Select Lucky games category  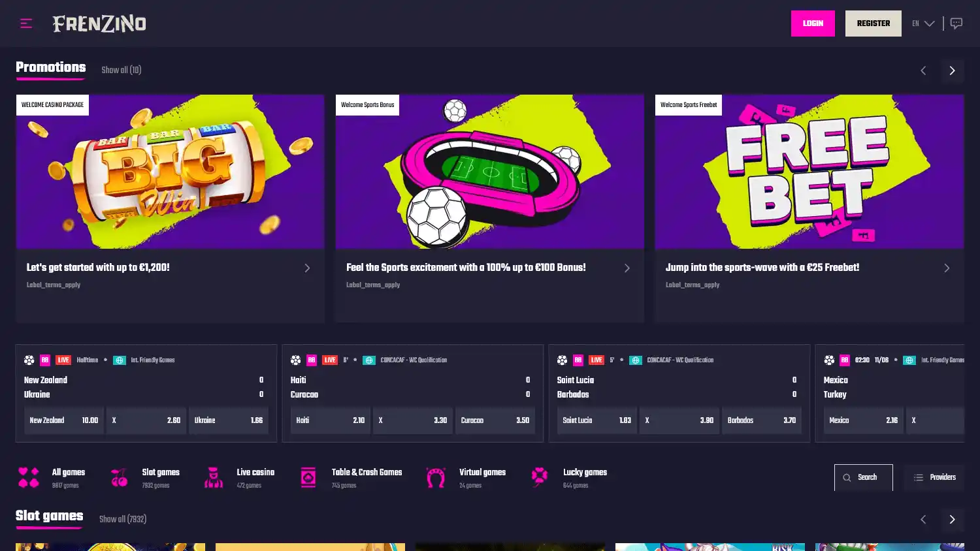coord(568,478)
